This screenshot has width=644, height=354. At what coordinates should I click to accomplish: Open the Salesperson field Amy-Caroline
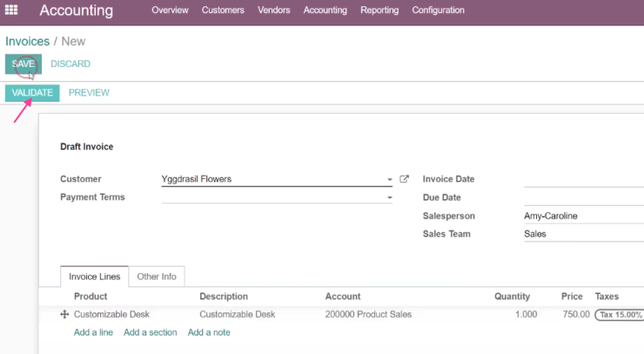pyautogui.click(x=584, y=216)
